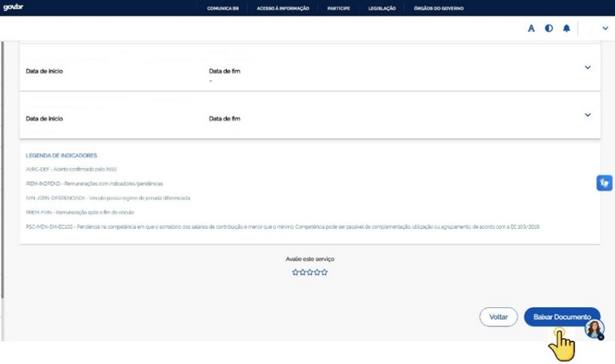The image size is (615, 364).
Task: Click the gov.br logo
Action: coord(14,8)
